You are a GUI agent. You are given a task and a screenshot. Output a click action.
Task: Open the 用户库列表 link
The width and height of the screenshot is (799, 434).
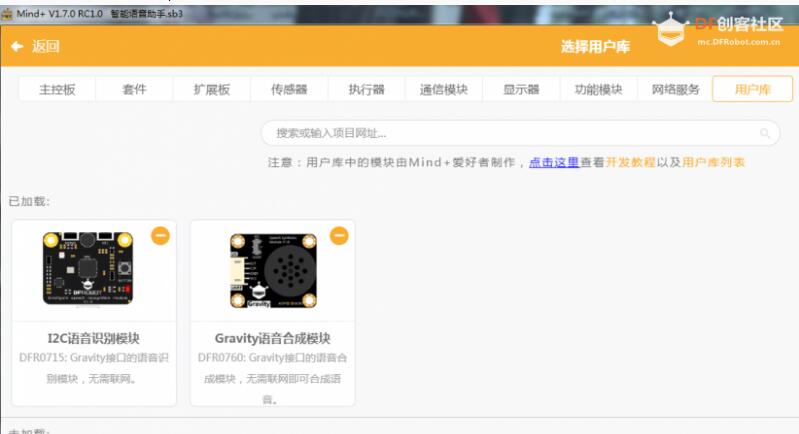coord(713,162)
